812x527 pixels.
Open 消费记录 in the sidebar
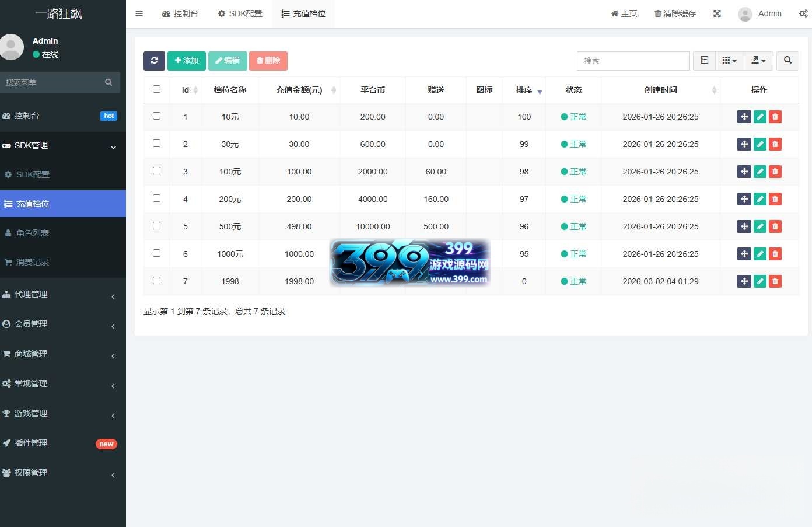[63, 262]
